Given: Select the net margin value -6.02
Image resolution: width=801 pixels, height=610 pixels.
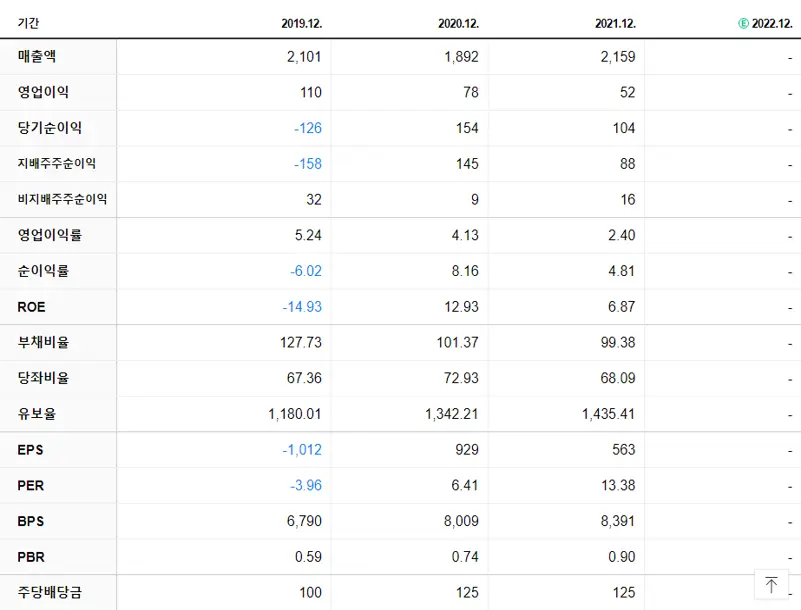Looking at the screenshot, I should [306, 271].
